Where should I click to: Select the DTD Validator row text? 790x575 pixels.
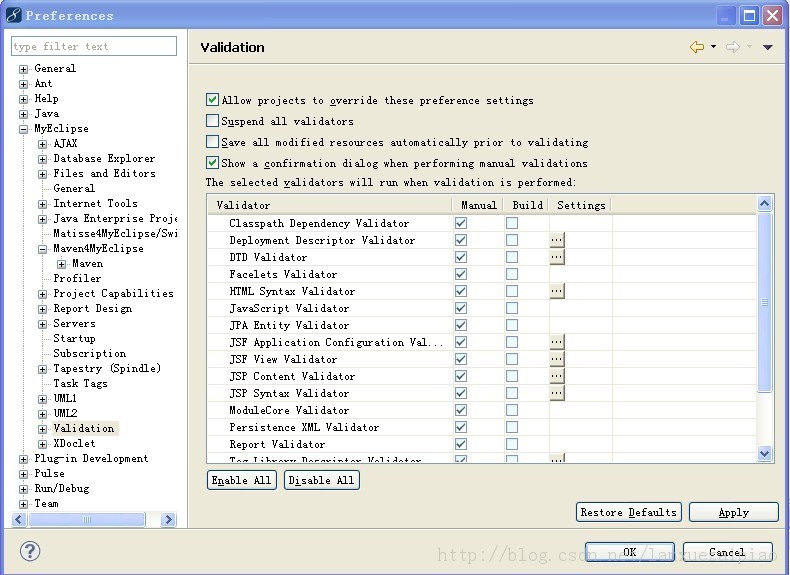tap(268, 257)
